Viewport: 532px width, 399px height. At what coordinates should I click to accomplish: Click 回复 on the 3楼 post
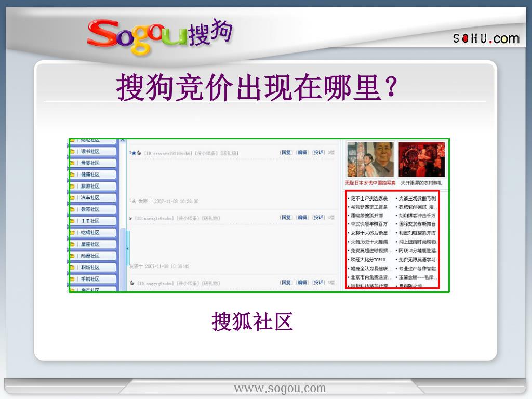point(286,152)
